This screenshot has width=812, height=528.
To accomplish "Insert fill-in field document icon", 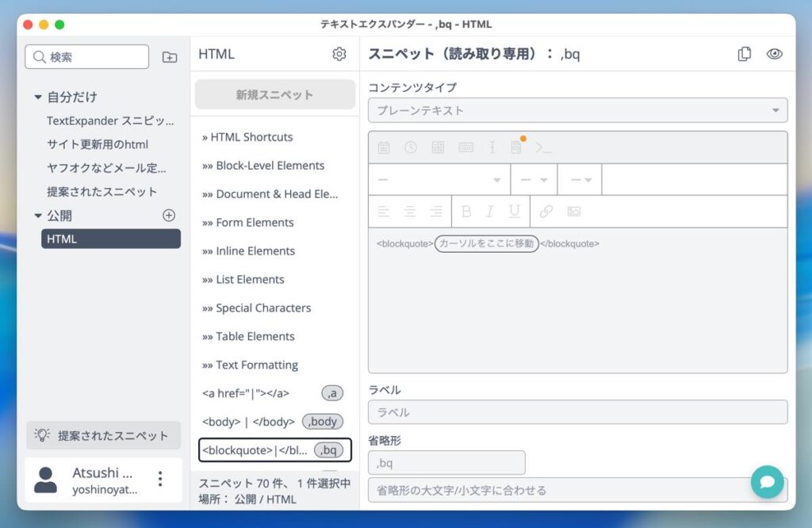I will coord(516,147).
